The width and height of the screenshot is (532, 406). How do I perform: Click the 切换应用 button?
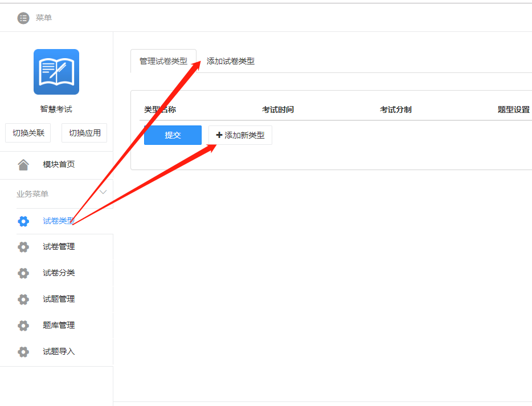click(84, 133)
